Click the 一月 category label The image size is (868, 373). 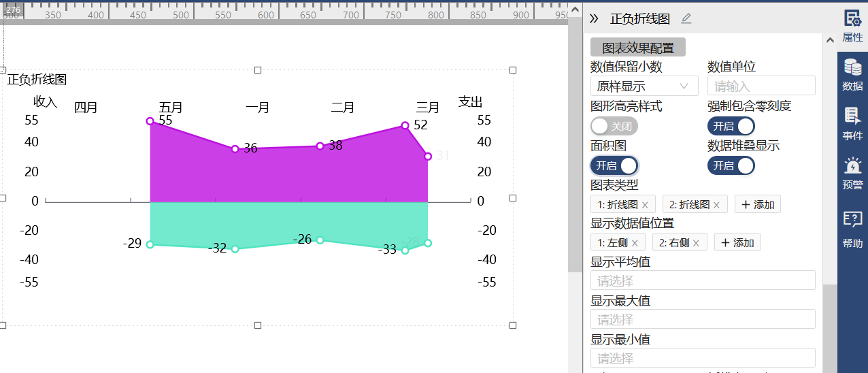coord(258,107)
